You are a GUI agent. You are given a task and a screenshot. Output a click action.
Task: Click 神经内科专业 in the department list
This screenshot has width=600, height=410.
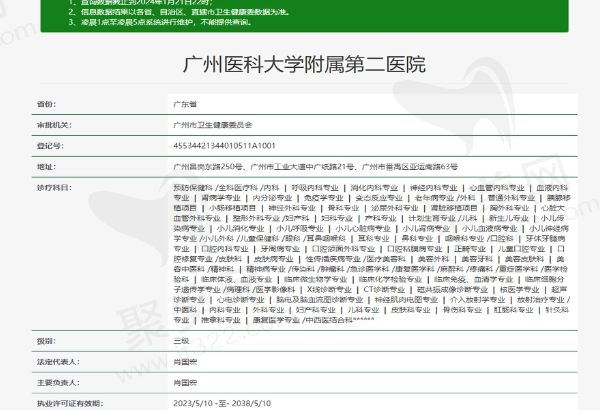click(x=434, y=188)
